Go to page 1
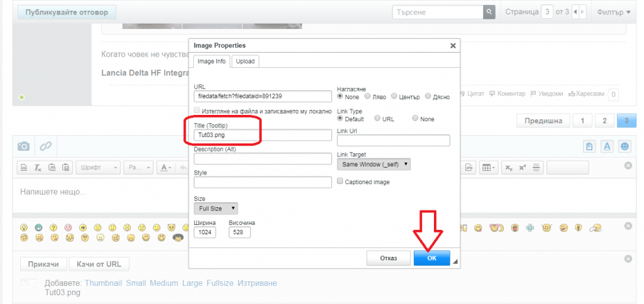The image size is (644, 304). tap(582, 121)
